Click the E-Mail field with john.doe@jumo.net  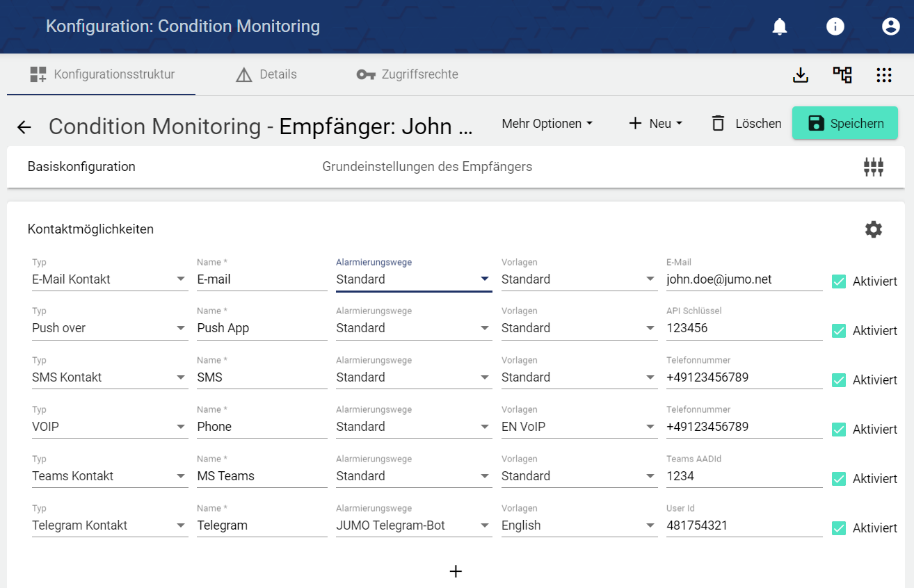(x=743, y=279)
